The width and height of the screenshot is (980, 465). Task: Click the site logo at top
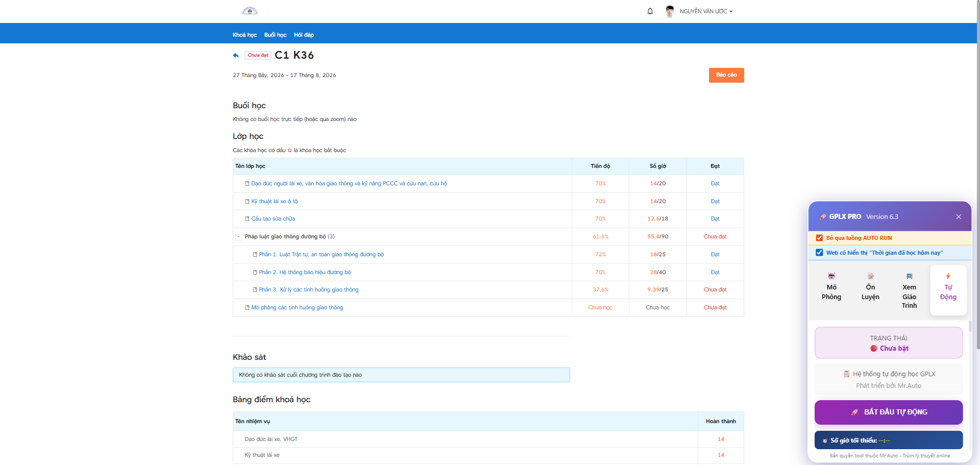pyautogui.click(x=250, y=11)
